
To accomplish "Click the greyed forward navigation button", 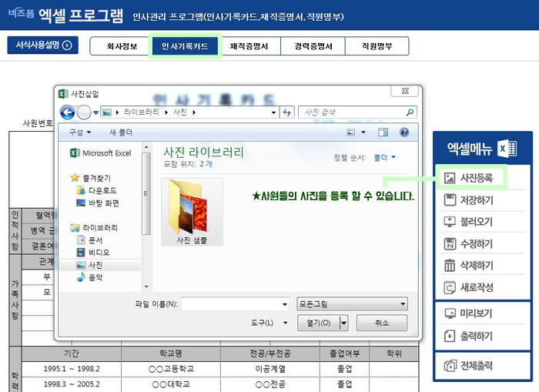I will click(84, 112).
